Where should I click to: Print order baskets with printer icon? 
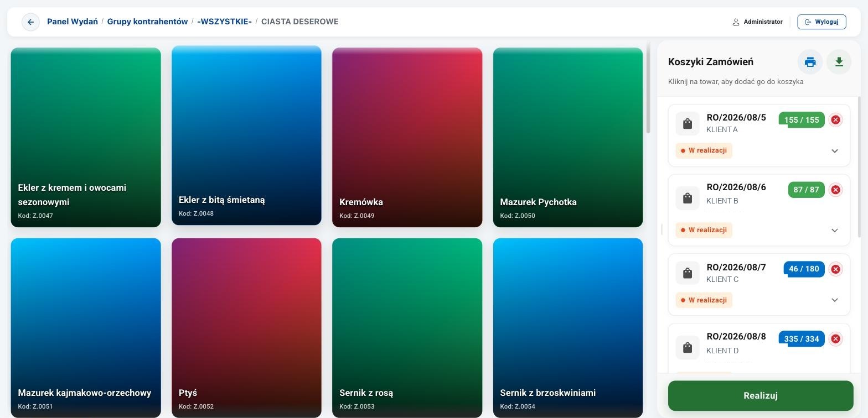coord(810,62)
